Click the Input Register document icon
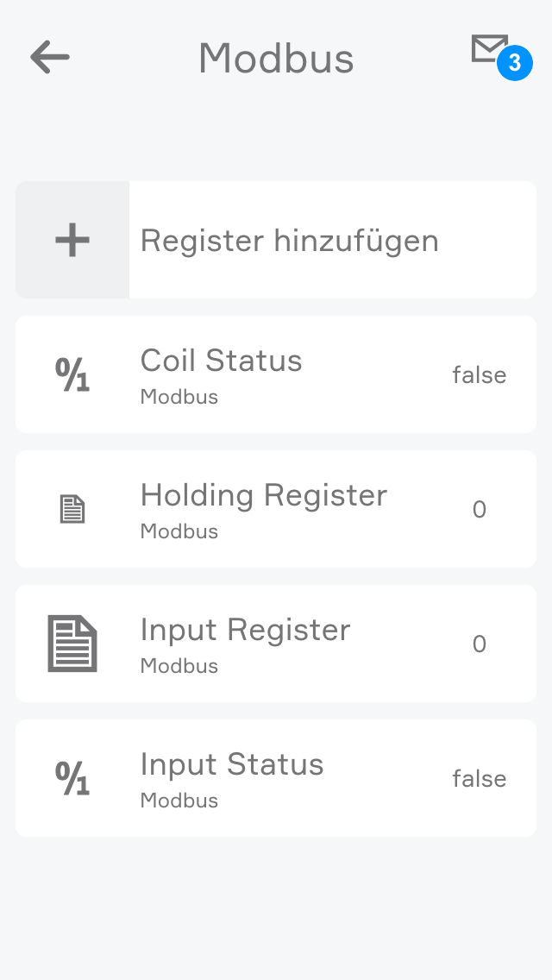Screen dimensions: 552x980 coord(72,644)
